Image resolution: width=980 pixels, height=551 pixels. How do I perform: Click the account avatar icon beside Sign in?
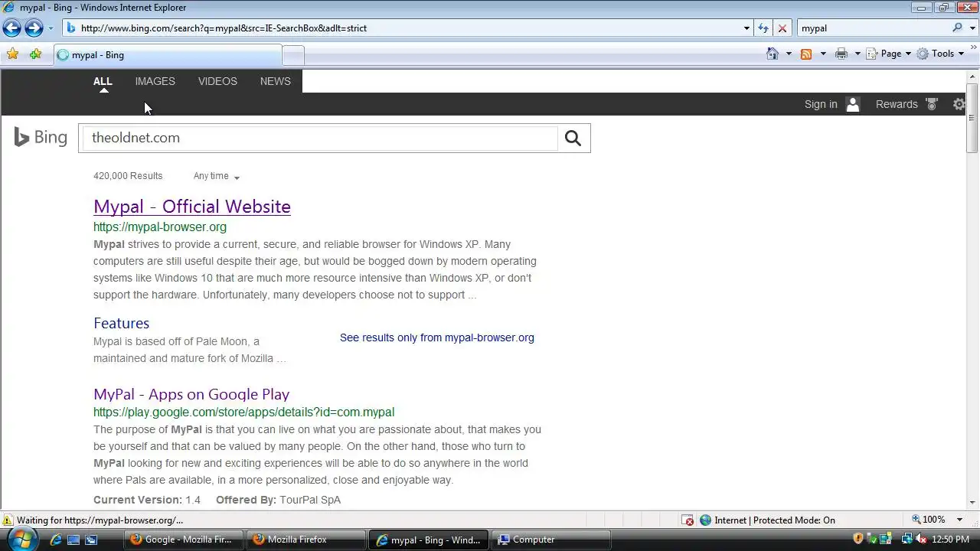click(853, 104)
